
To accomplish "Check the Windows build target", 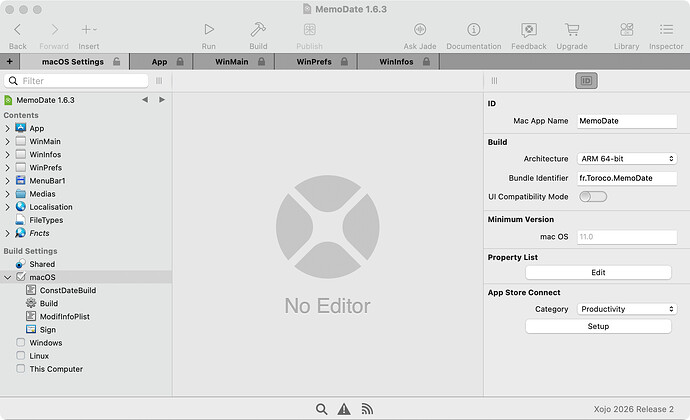I will point(21,343).
